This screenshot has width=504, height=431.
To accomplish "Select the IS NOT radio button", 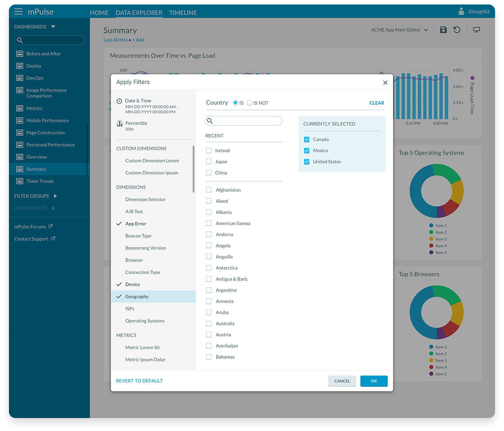I will coord(249,103).
